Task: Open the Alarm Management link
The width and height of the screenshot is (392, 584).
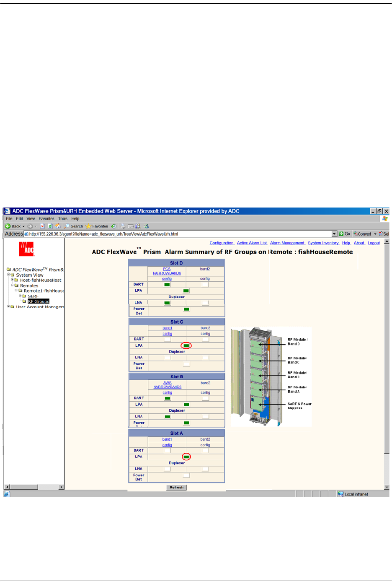Action: coord(287,243)
